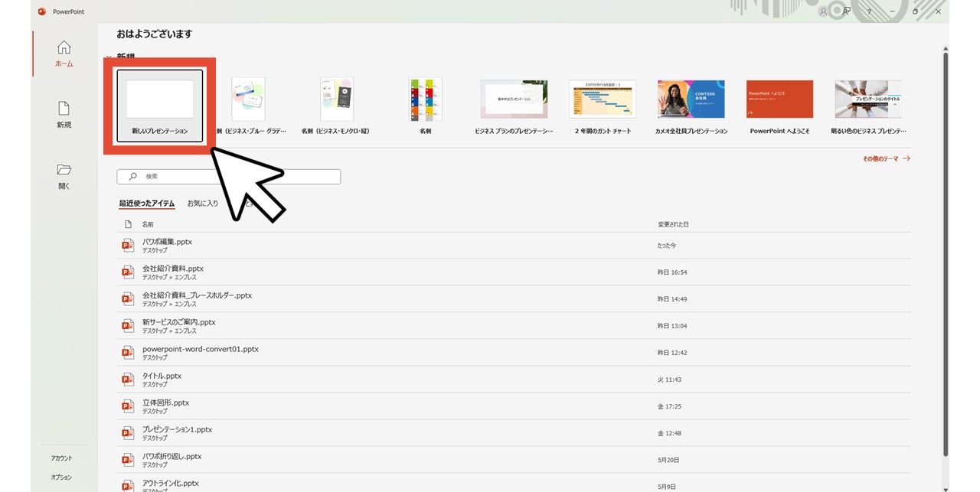Click the 5月9日 modified date

[666, 487]
